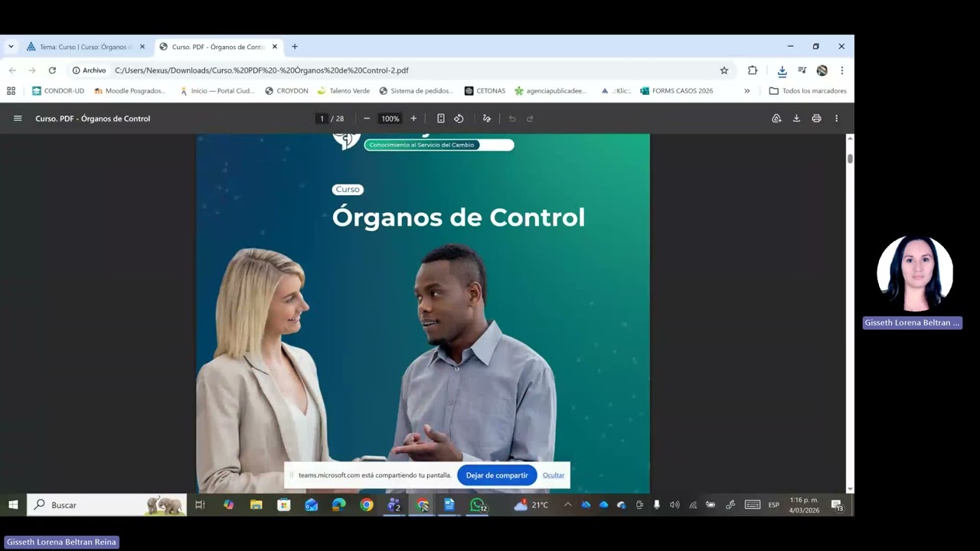The height and width of the screenshot is (551, 980).
Task: Click the ESP language indicator
Action: click(x=774, y=505)
